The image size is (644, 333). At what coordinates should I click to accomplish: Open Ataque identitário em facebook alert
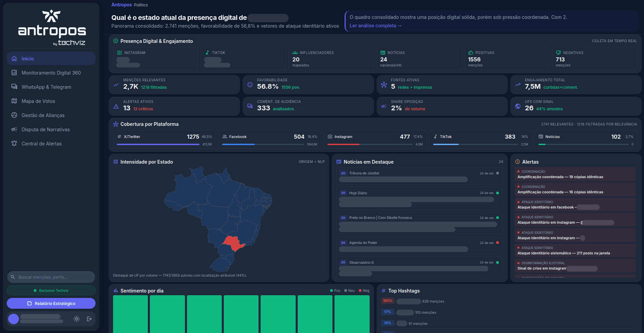pos(575,204)
